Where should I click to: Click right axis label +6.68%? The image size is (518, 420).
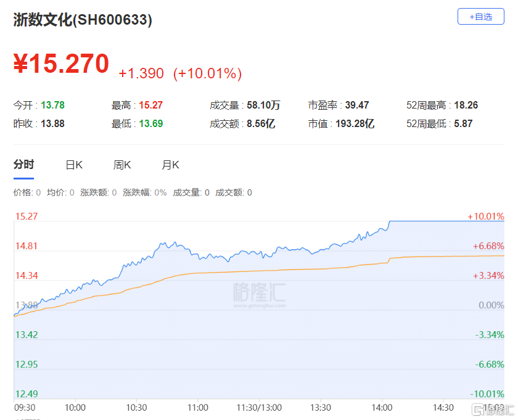[x=488, y=246]
